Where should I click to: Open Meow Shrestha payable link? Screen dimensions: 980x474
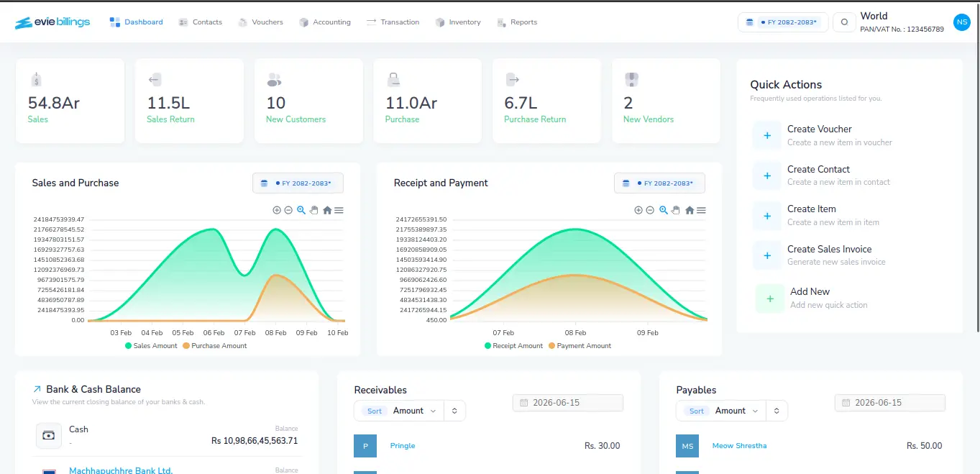(739, 446)
